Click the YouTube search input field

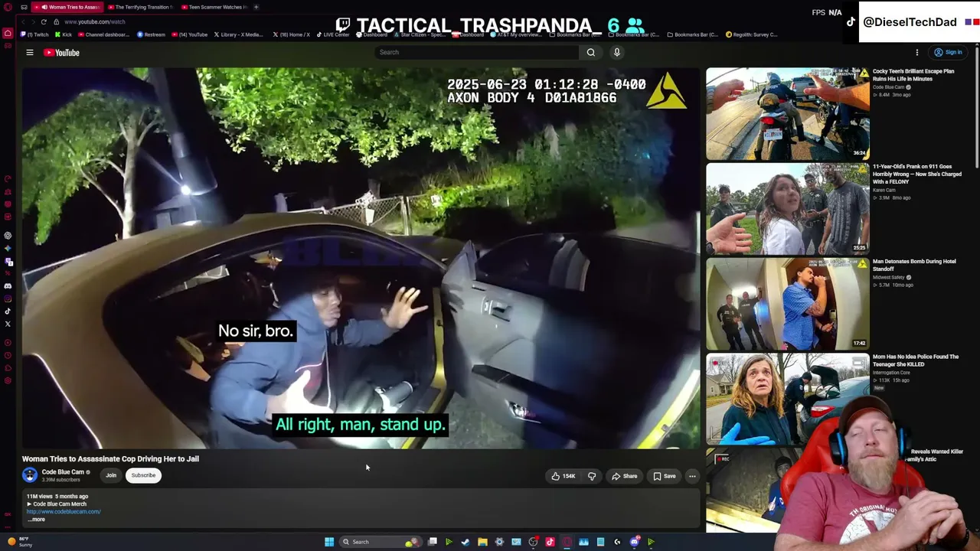[x=477, y=52]
